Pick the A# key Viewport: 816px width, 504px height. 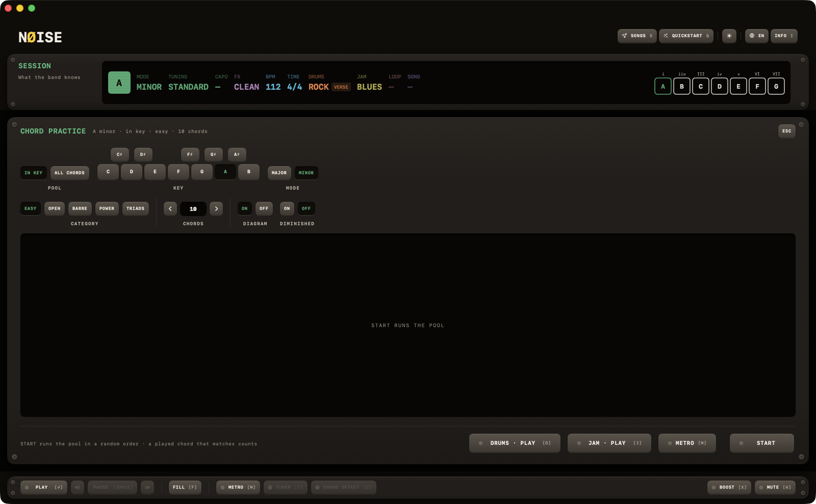click(237, 154)
